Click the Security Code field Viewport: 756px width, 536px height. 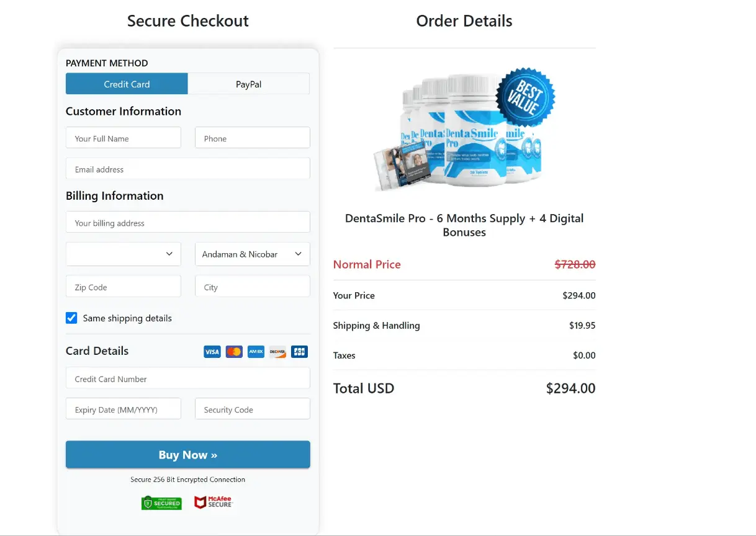[252, 409]
